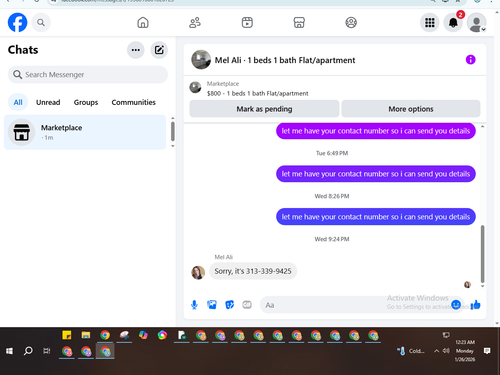This screenshot has width=500, height=375.
Task: Open the Mel Ali conversation header photo
Action: point(201,60)
